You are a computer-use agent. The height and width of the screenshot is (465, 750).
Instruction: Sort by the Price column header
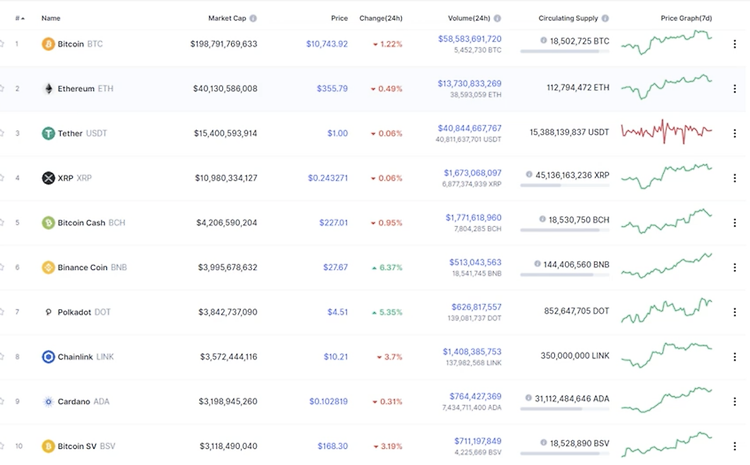[x=339, y=18]
